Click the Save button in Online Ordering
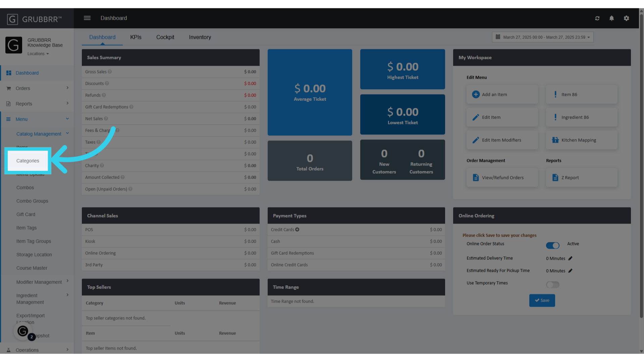 click(x=542, y=300)
